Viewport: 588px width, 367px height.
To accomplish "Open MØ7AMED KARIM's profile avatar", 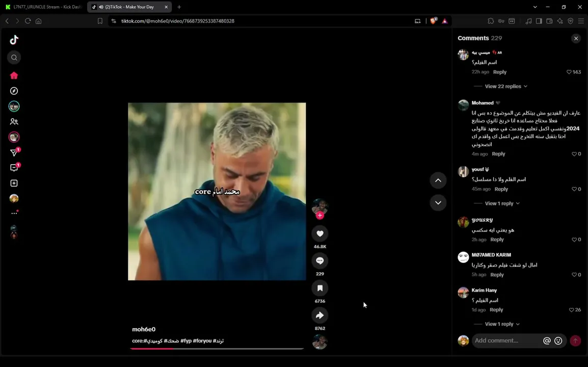I will point(463,257).
